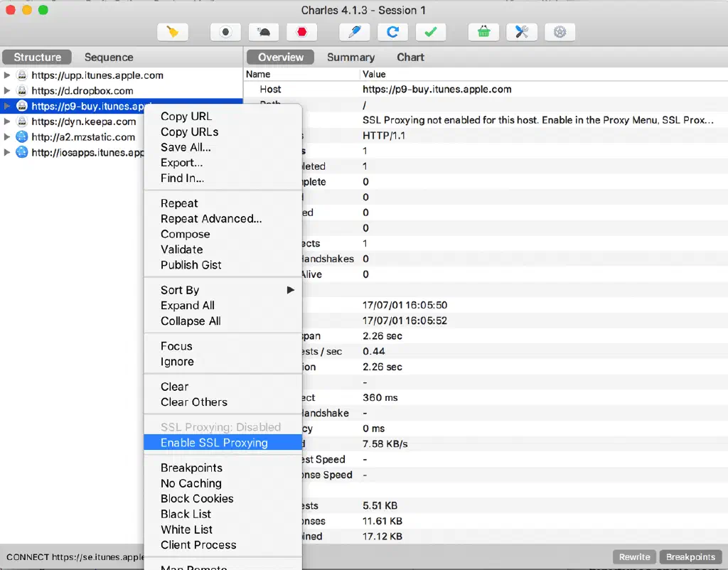Open settings with the gear icon
The height and width of the screenshot is (570, 728).
click(560, 32)
